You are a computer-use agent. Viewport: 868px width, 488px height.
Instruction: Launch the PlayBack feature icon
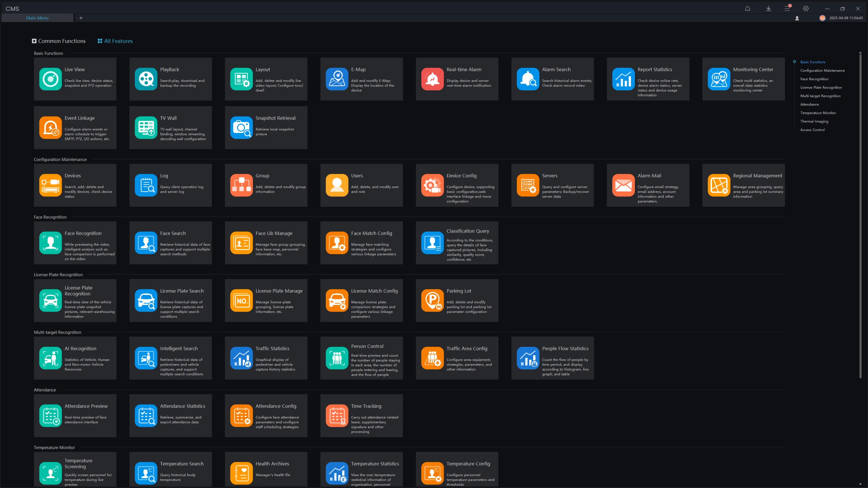pyautogui.click(x=146, y=79)
